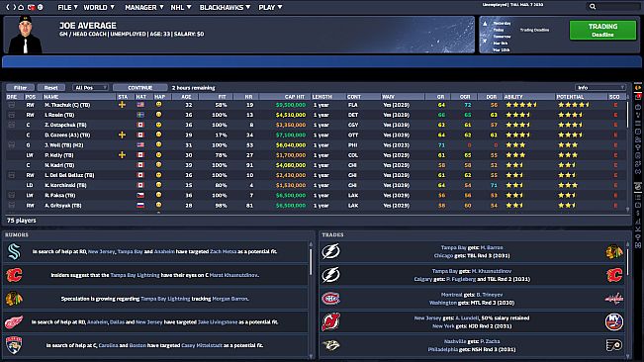Open the FILE menu
Viewport: 644px width, 362px height.
click(x=67, y=7)
